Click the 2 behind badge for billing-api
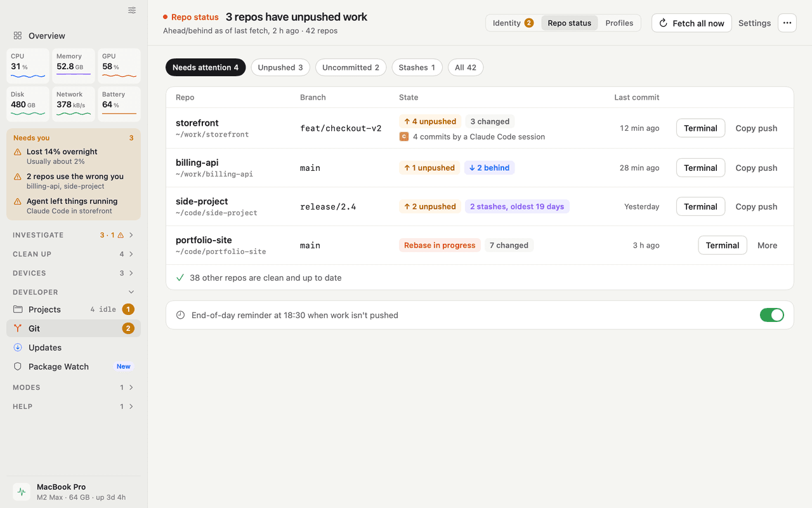Screen dimensions: 812x508 pos(489,168)
